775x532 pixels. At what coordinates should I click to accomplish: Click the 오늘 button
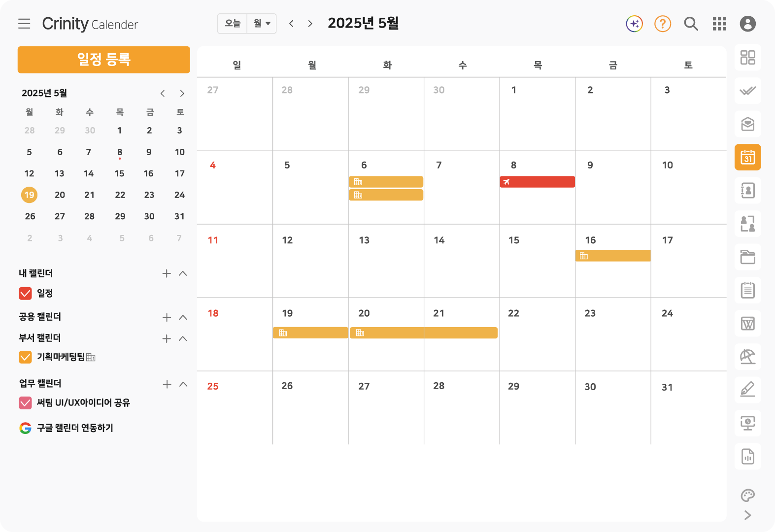coord(233,24)
